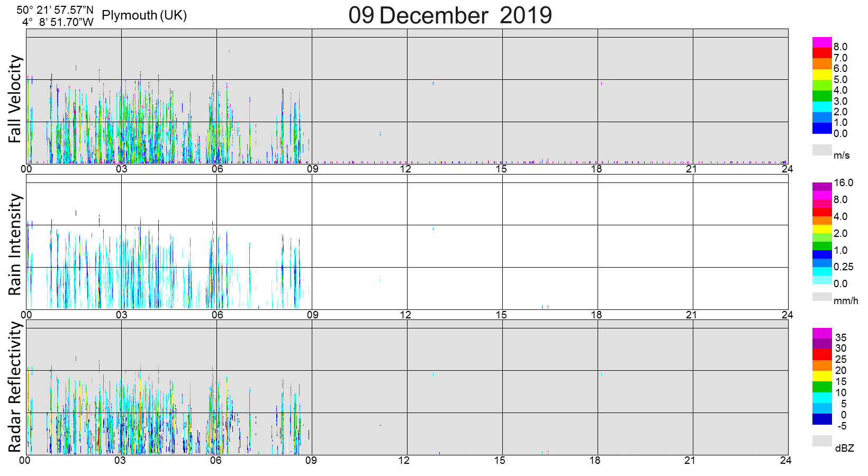
Task: Select the "Radar Reflectivity" vertical axis title
Action: (15, 387)
